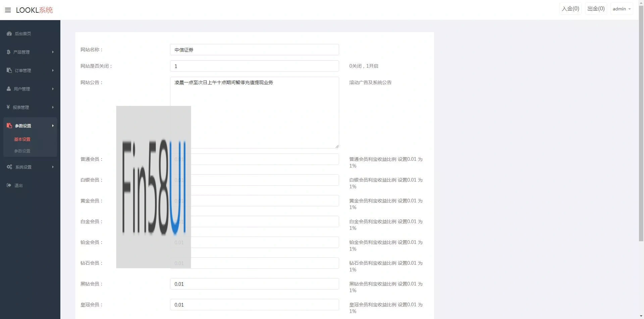Click the yen icon beside 报表管理

pos(8,107)
